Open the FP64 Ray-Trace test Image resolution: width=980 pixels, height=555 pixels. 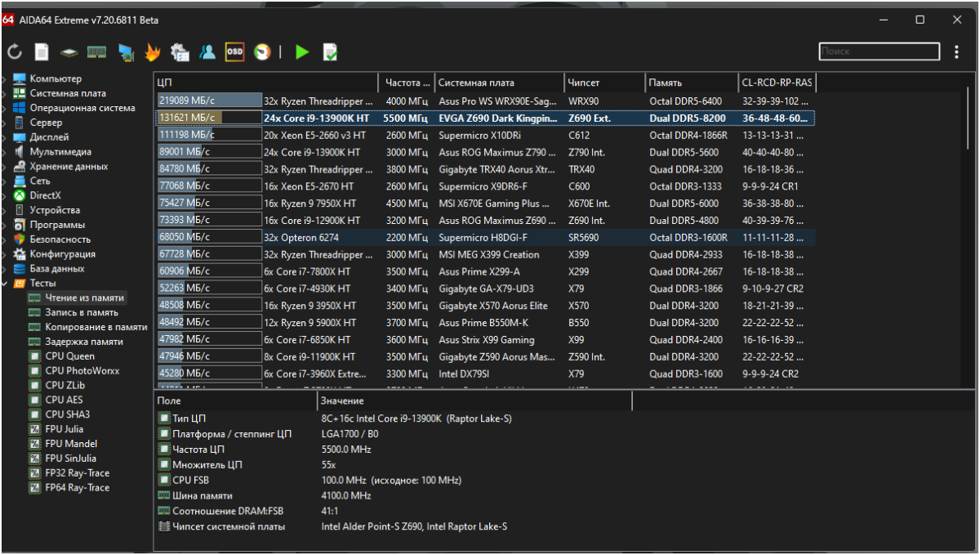[77, 488]
